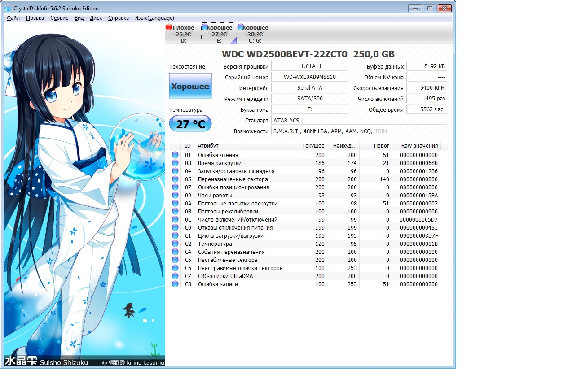Click status orb for Время раскрутки row

[x=175, y=163]
